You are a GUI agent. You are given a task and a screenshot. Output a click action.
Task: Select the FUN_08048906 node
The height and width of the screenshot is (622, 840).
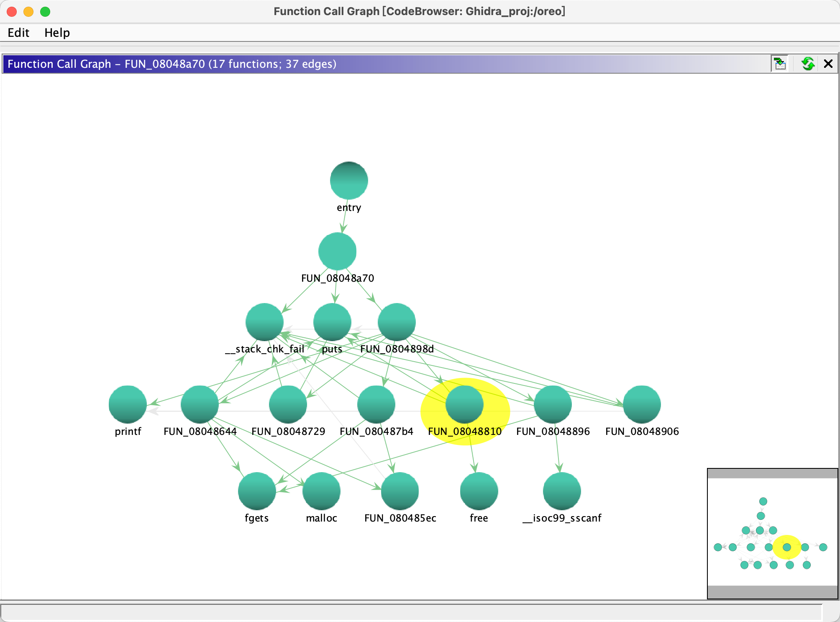pos(642,404)
